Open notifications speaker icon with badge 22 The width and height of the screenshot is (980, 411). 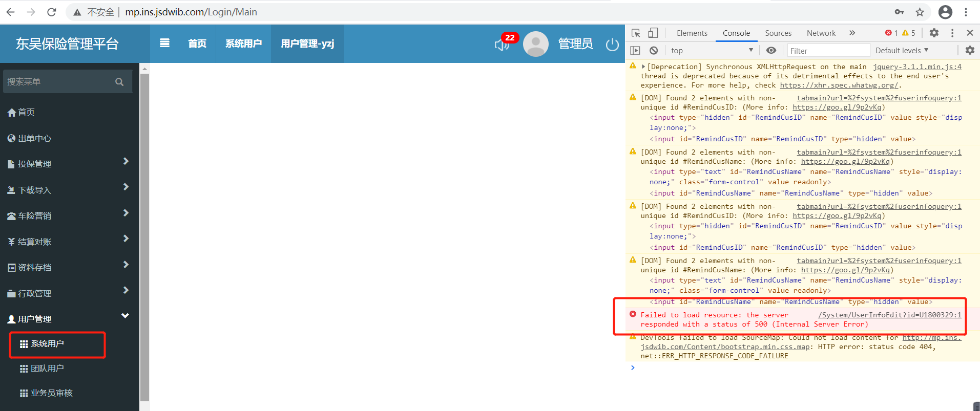click(x=502, y=45)
